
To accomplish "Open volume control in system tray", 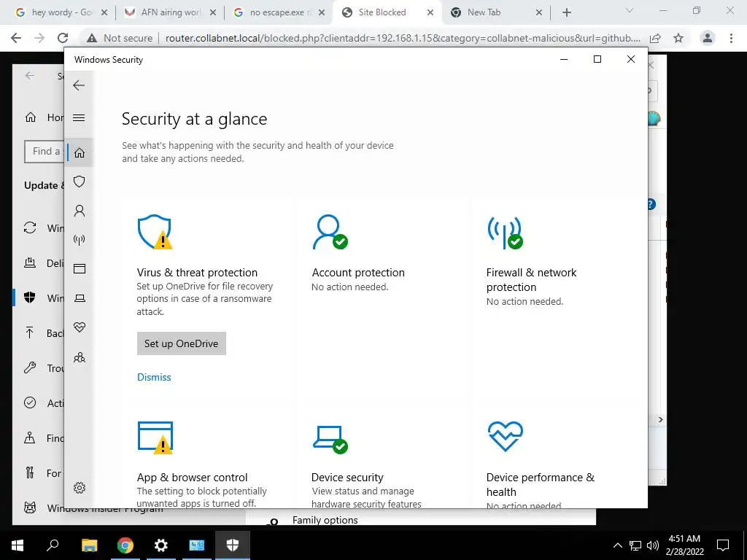I will click(653, 545).
